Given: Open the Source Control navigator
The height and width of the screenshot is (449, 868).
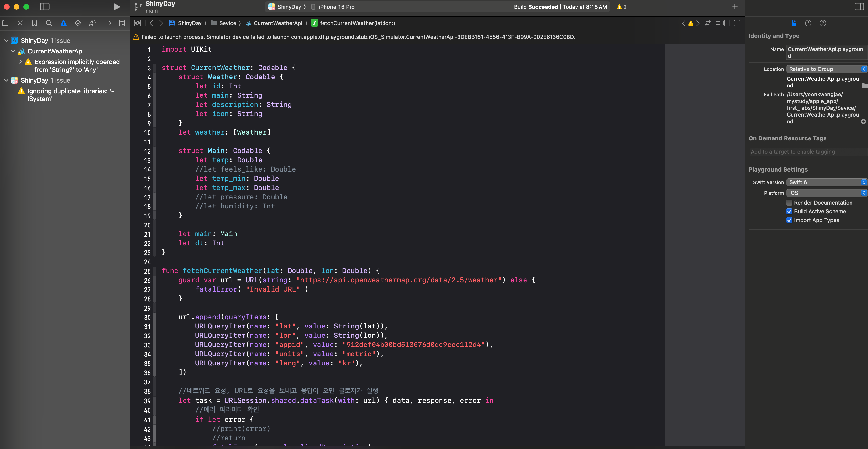Looking at the screenshot, I should (x=20, y=23).
